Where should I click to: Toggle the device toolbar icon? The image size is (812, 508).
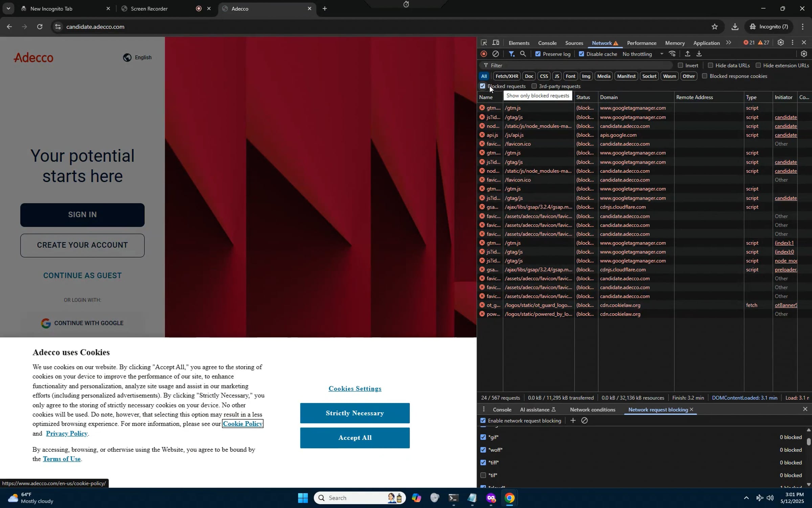pyautogui.click(x=496, y=43)
